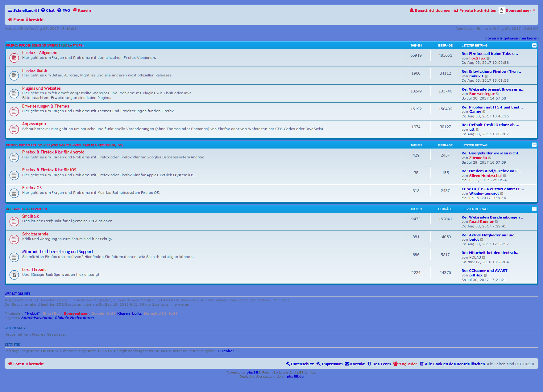Click view-latest-post icon beside Sören Hentzschel
543x392 pixels.
(x=505, y=176)
